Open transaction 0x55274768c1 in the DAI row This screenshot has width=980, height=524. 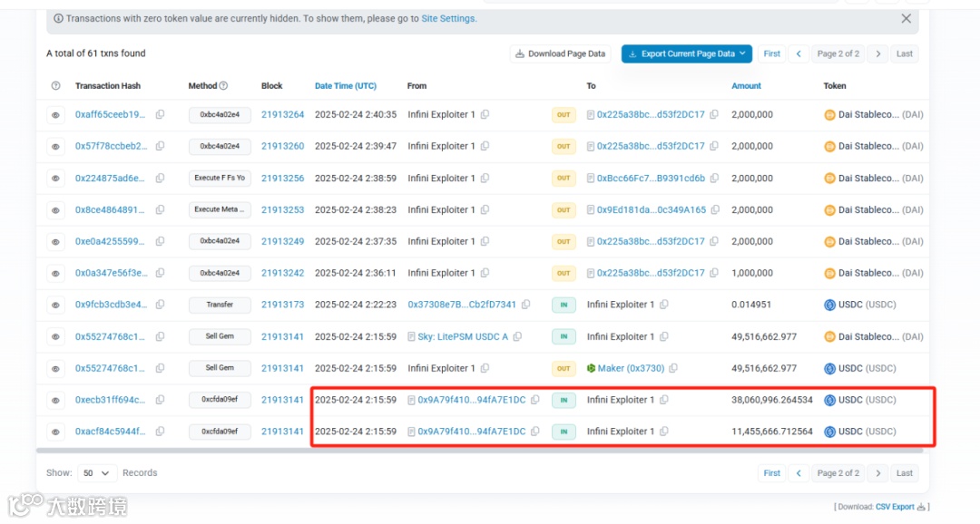point(110,336)
